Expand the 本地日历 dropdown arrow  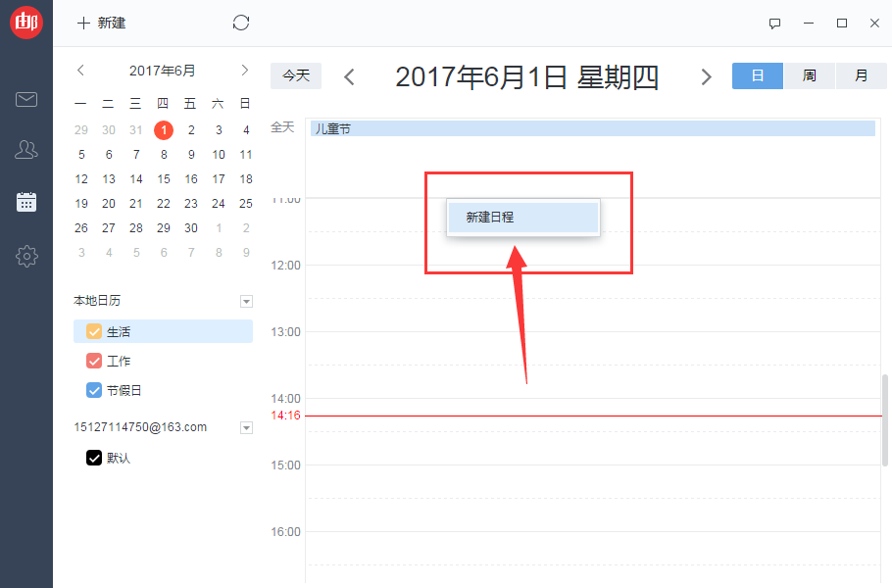pyautogui.click(x=246, y=301)
